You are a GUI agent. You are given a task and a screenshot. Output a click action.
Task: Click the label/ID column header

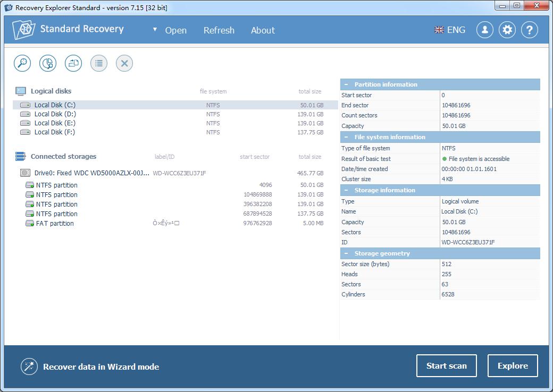coord(165,157)
